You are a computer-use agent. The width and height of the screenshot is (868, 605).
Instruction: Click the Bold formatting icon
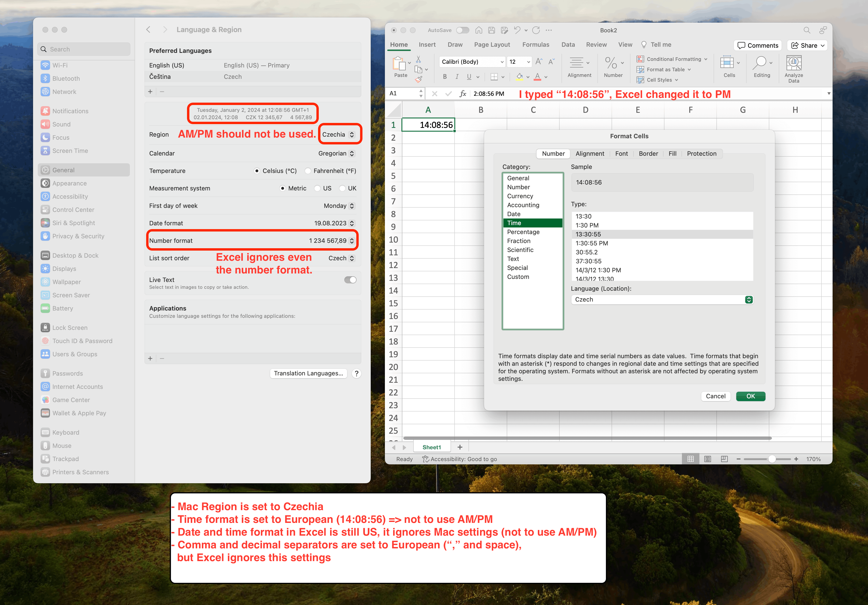pos(445,77)
